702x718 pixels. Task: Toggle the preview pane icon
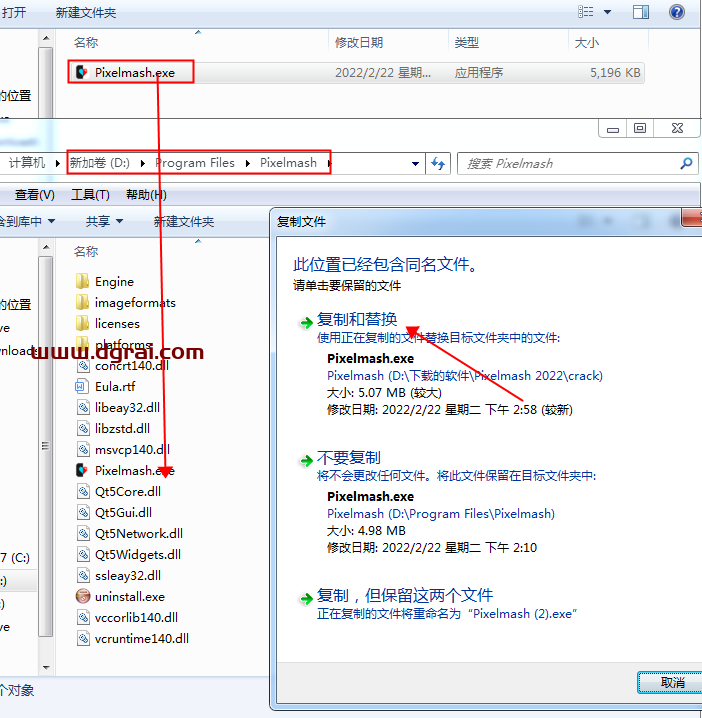(x=641, y=12)
